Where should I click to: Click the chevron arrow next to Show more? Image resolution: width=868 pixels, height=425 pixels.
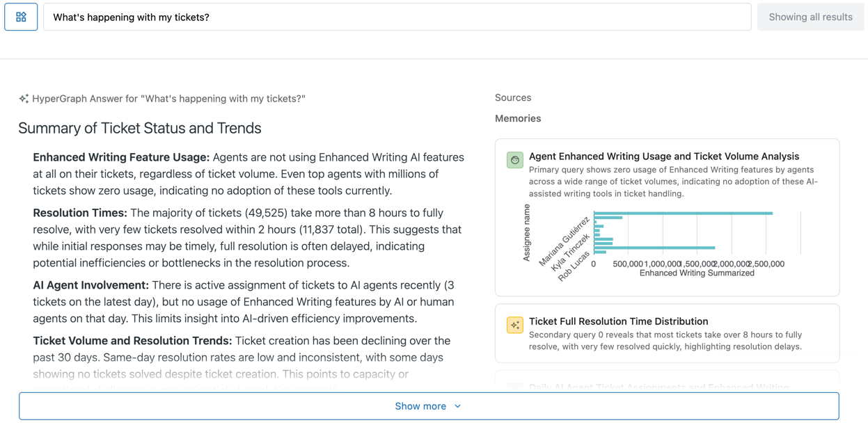(x=457, y=406)
